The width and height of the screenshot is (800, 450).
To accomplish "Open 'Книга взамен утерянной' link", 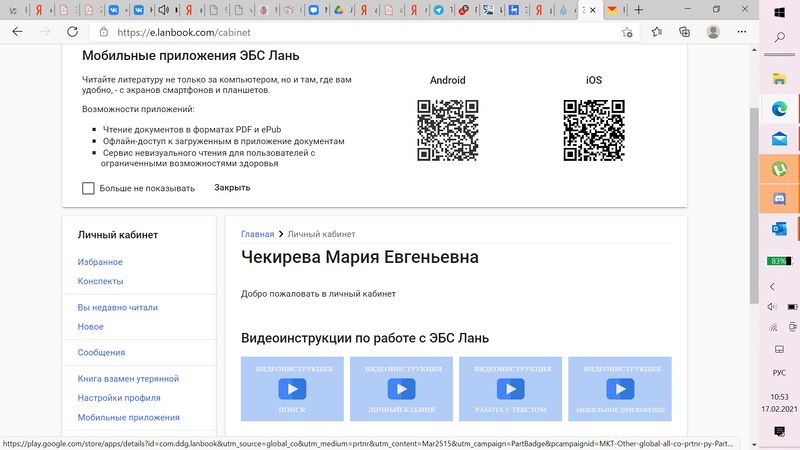I will click(128, 379).
